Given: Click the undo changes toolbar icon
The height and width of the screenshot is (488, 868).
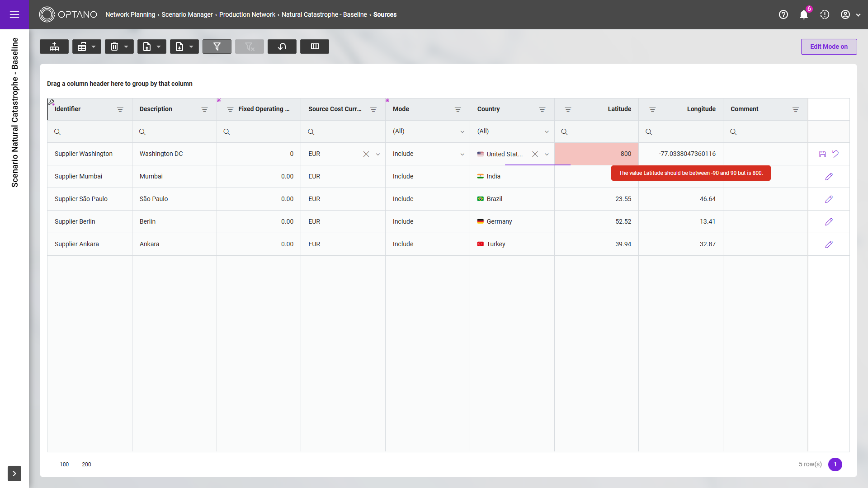Looking at the screenshot, I should click(x=282, y=47).
